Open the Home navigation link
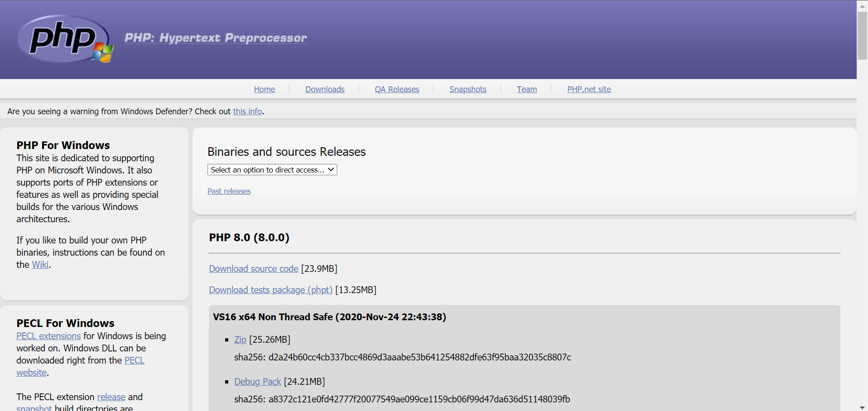 [264, 89]
